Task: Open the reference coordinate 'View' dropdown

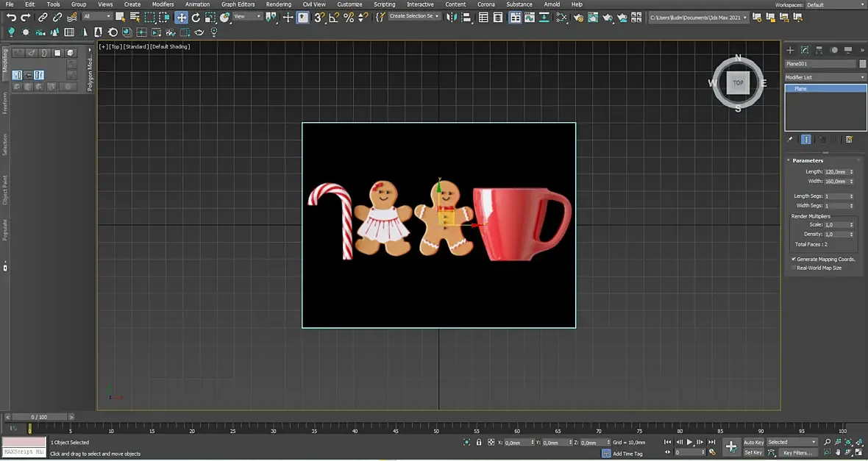Action: click(247, 17)
